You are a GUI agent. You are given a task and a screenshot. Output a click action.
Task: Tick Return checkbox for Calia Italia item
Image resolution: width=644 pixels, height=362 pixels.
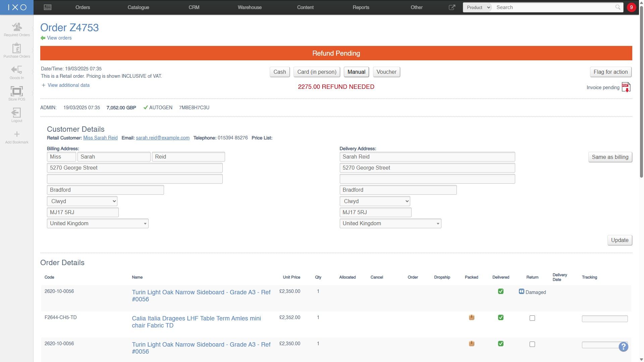532,318
